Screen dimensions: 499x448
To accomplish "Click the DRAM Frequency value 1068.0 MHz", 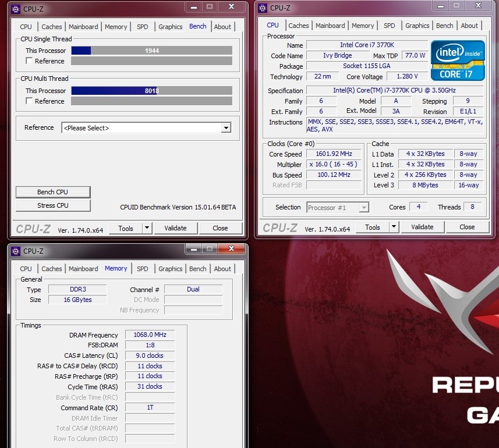I will click(x=150, y=335).
